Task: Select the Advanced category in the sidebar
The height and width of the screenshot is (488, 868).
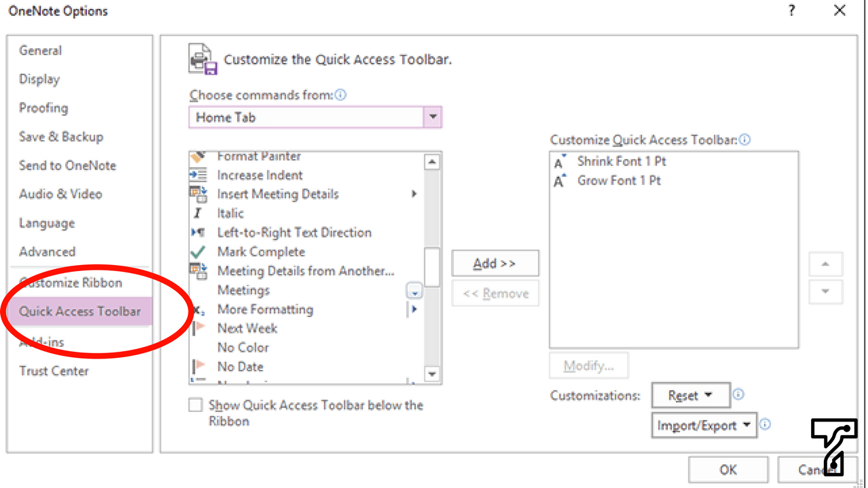Action: (x=47, y=251)
